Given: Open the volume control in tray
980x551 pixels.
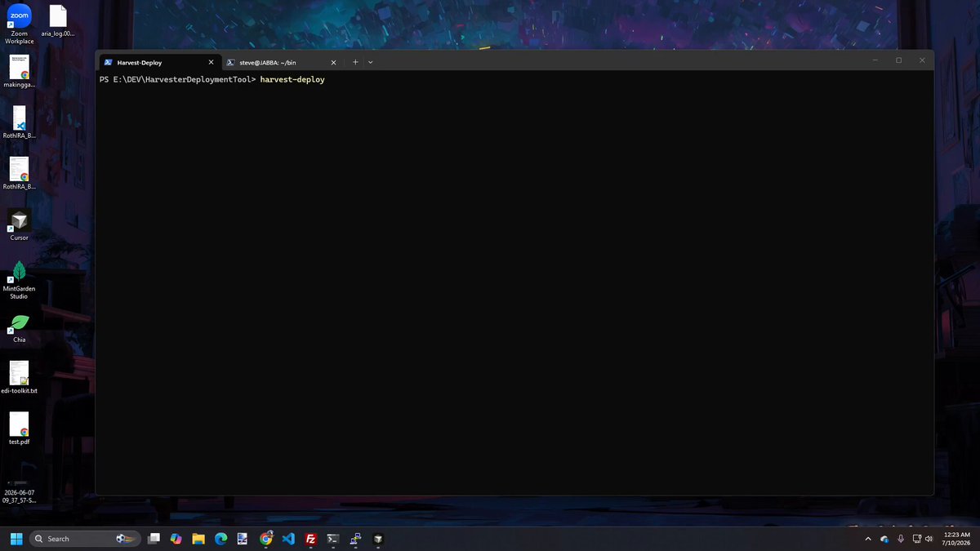Looking at the screenshot, I should (x=929, y=539).
